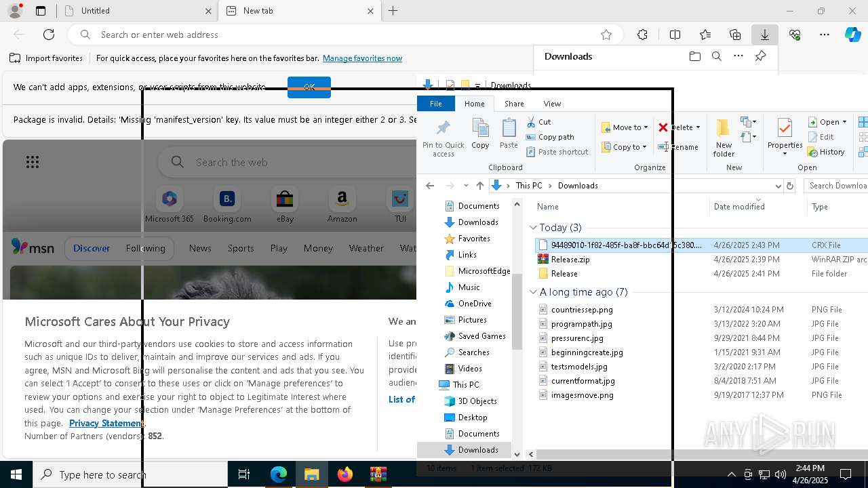Open more options in Downloads panel
This screenshot has width=868, height=488.
pos(738,56)
